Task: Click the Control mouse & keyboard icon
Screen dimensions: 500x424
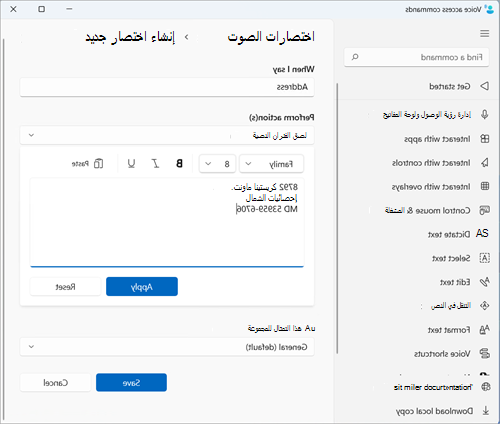Action: tap(484, 210)
